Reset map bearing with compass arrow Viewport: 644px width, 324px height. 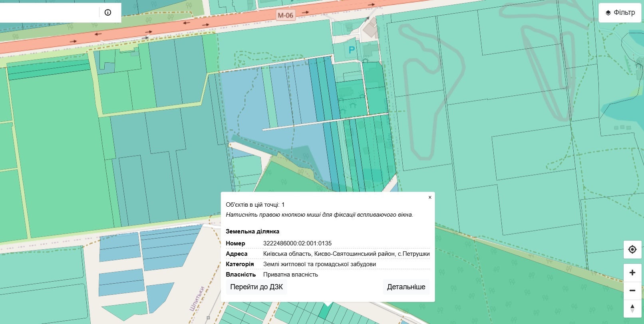pos(632,308)
